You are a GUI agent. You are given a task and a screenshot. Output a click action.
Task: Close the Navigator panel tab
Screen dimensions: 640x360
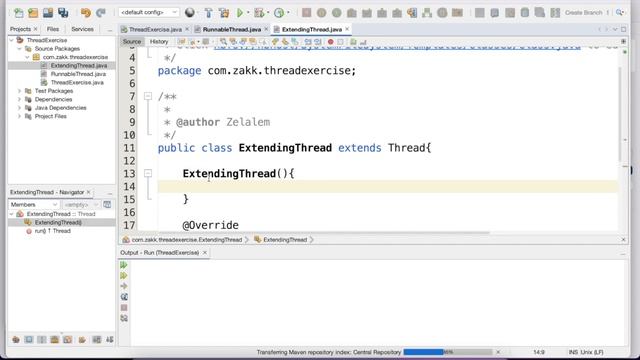[89, 192]
